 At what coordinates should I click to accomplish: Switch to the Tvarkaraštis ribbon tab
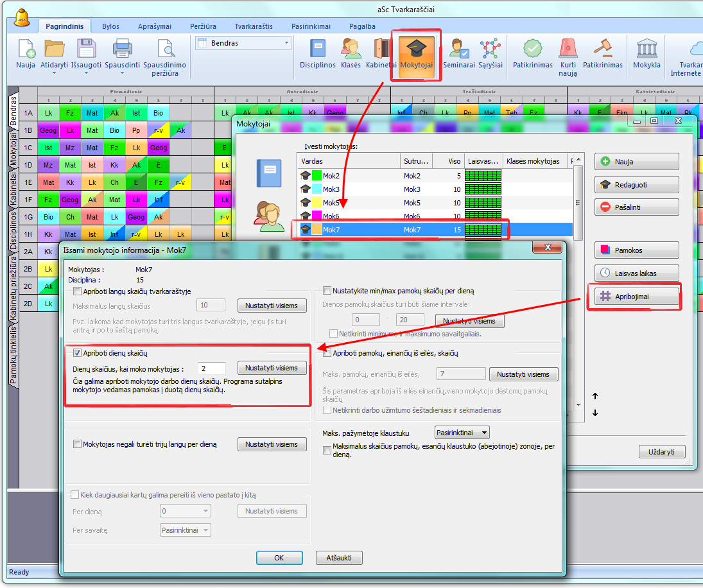click(254, 26)
